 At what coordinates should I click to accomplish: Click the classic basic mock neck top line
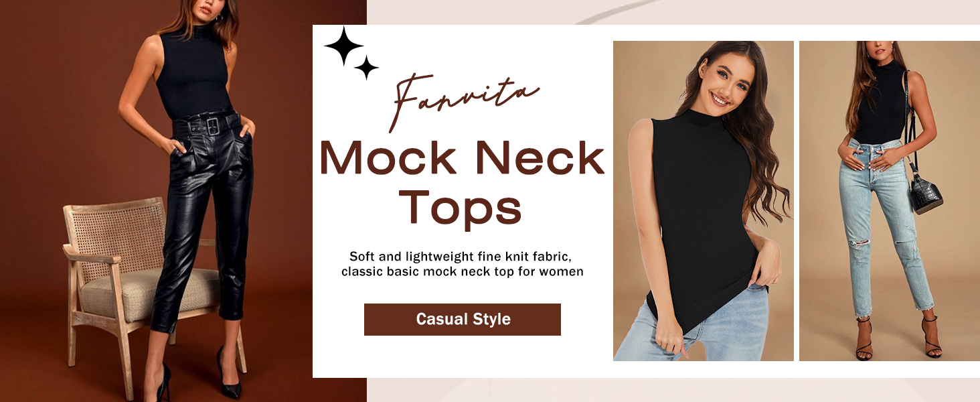(463, 272)
